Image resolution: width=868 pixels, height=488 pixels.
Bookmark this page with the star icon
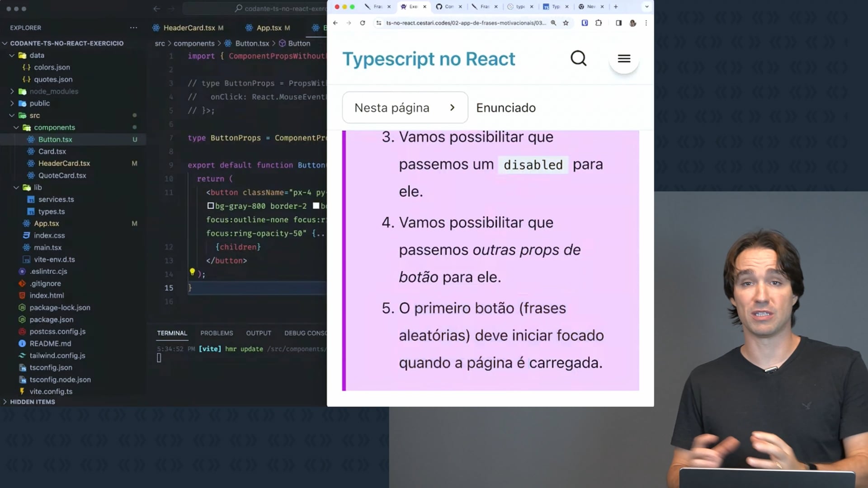coord(566,23)
